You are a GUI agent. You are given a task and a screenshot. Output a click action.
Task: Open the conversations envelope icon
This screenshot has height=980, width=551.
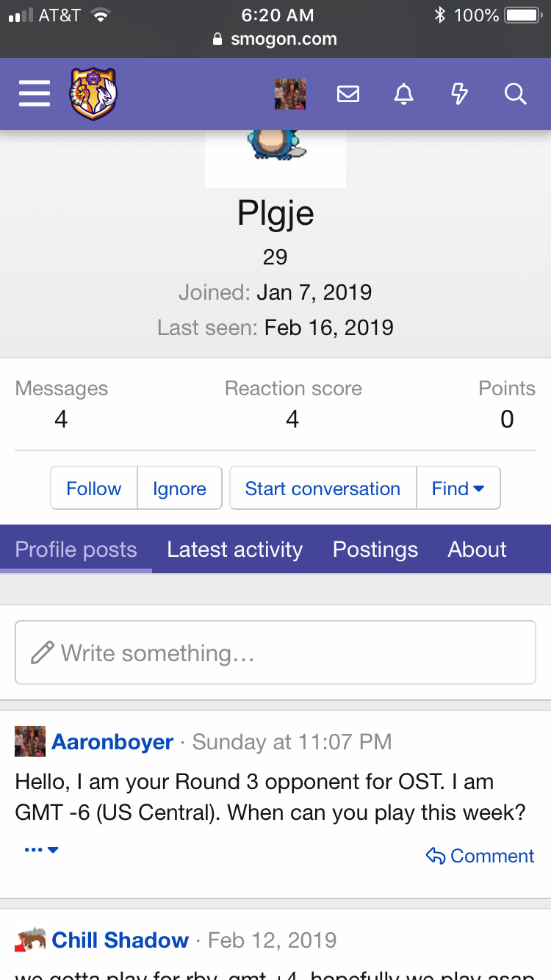tap(348, 94)
